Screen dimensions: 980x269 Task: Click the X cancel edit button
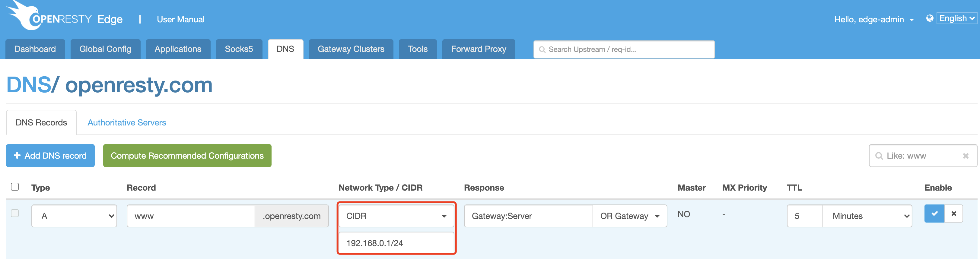click(x=954, y=214)
